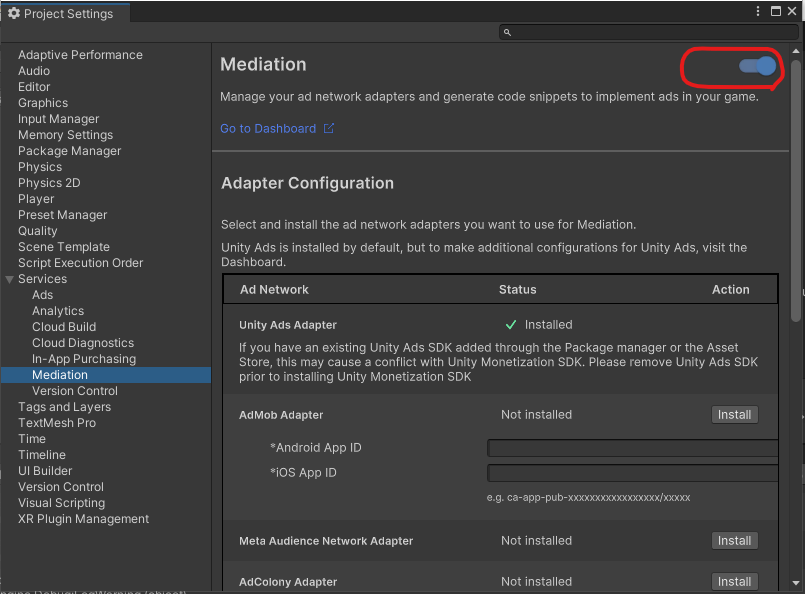The width and height of the screenshot is (805, 594).
Task: Toggle the Mediation enable switch
Action: click(757, 66)
